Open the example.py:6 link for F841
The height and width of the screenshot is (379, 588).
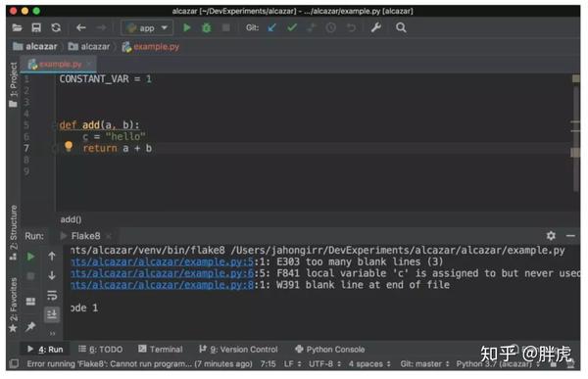click(x=162, y=273)
